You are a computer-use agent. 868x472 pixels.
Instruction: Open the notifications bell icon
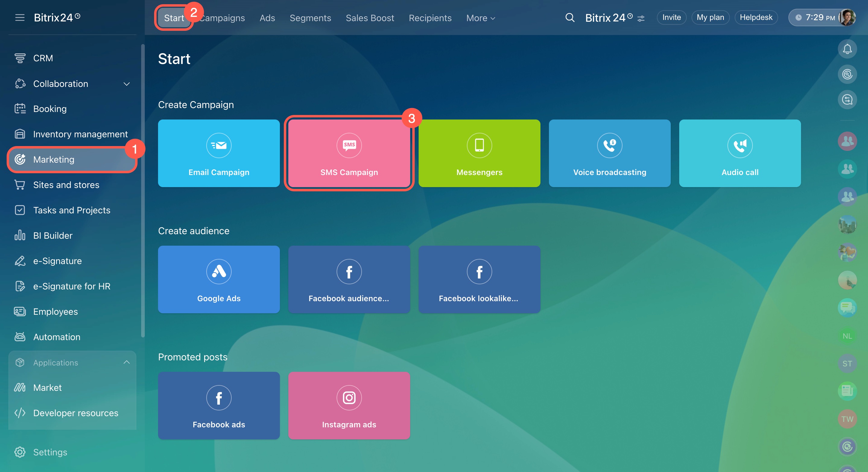pyautogui.click(x=847, y=49)
